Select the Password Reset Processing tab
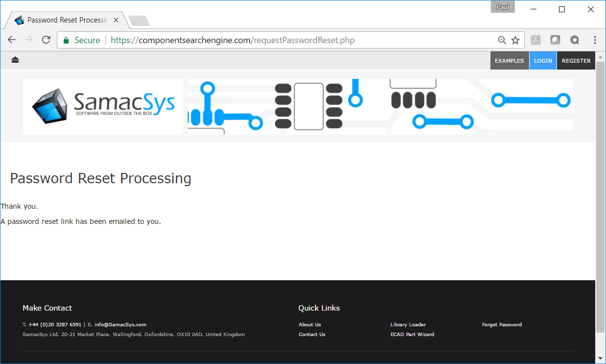 64,20
